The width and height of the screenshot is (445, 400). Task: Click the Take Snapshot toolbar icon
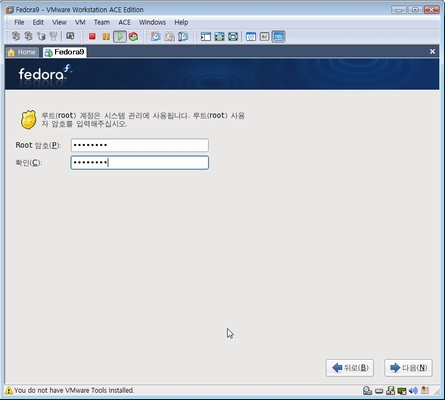pos(156,36)
